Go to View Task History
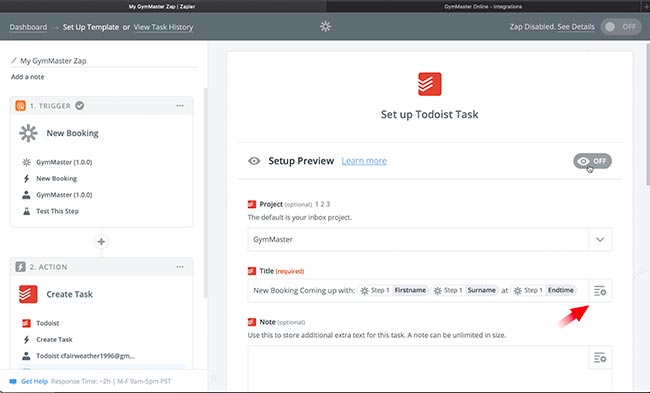 point(163,27)
